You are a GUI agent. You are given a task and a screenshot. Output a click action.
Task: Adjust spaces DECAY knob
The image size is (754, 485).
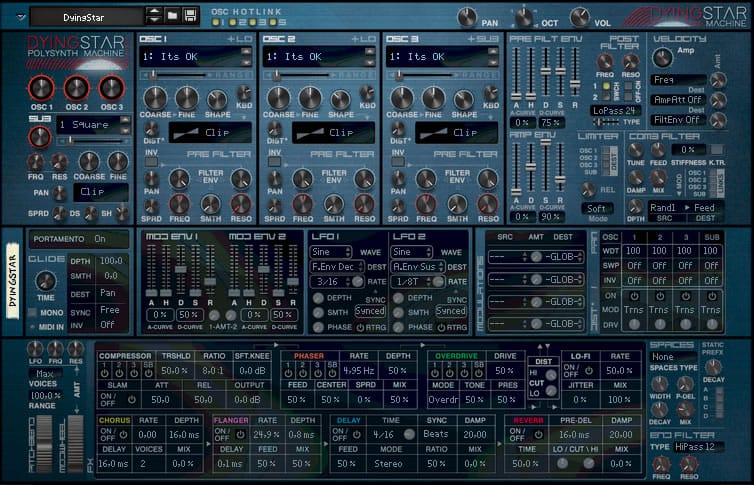tap(659, 409)
